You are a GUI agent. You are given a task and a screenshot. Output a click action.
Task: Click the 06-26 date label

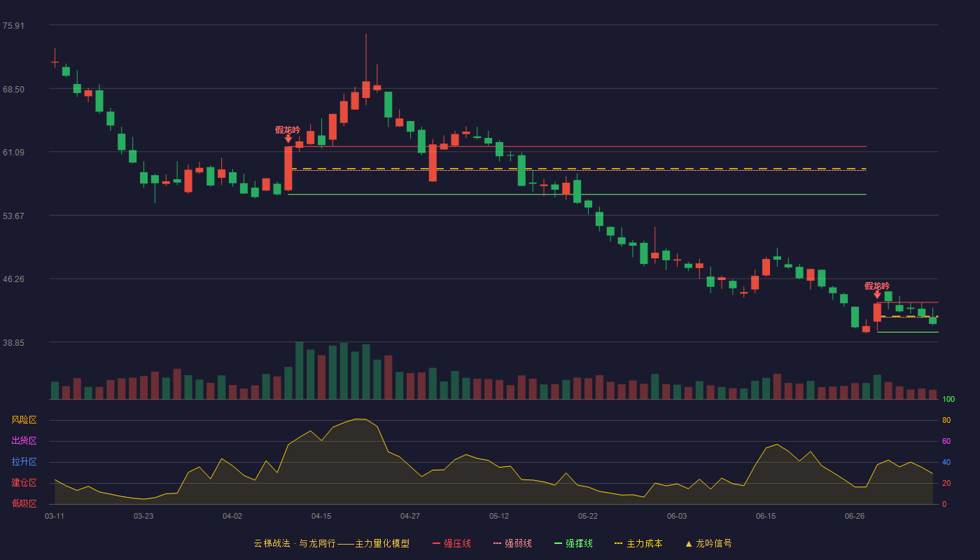click(x=855, y=516)
